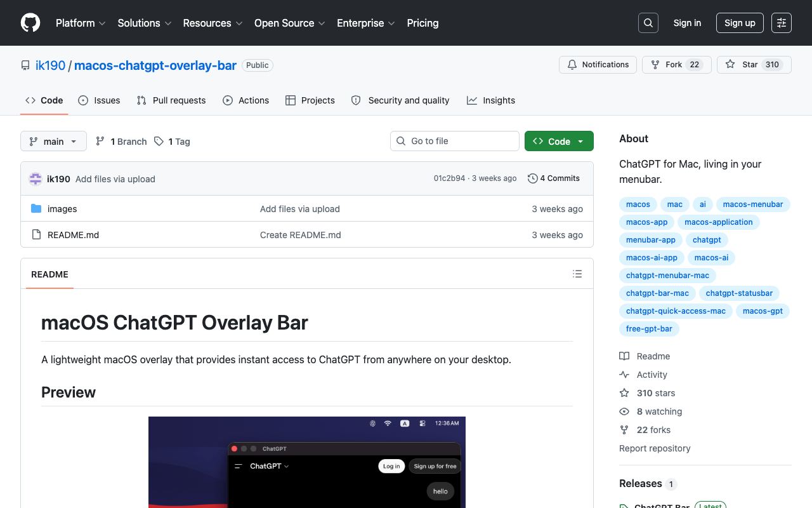Switch to Security and quality tab
Image resolution: width=812 pixels, height=508 pixels.
click(400, 100)
